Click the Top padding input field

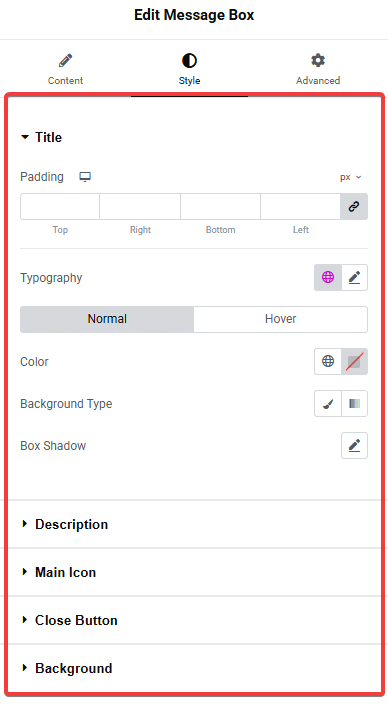(x=60, y=207)
